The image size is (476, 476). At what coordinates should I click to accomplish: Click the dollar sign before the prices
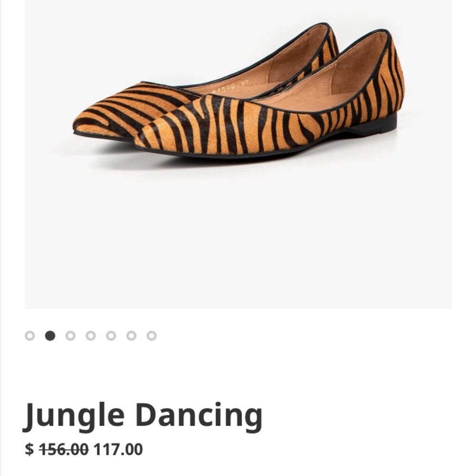[30, 449]
